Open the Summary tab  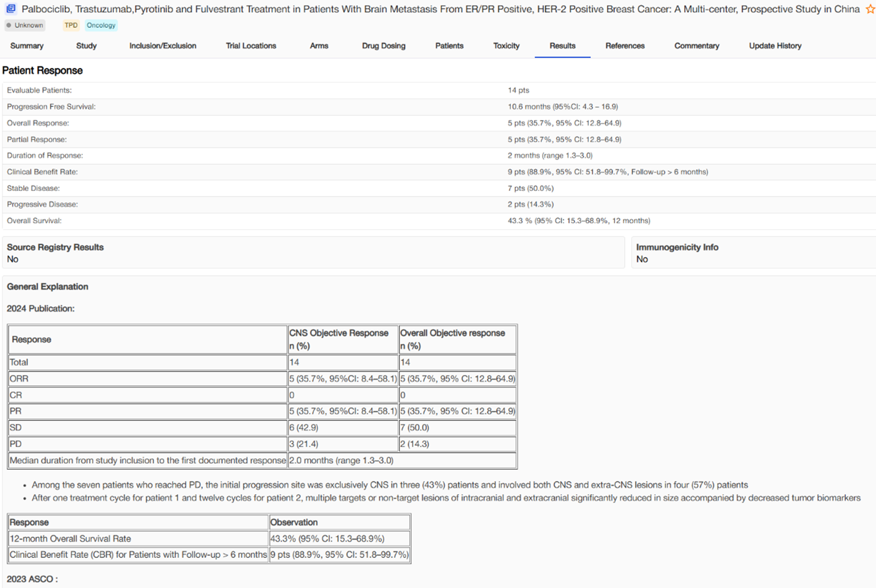click(x=27, y=46)
